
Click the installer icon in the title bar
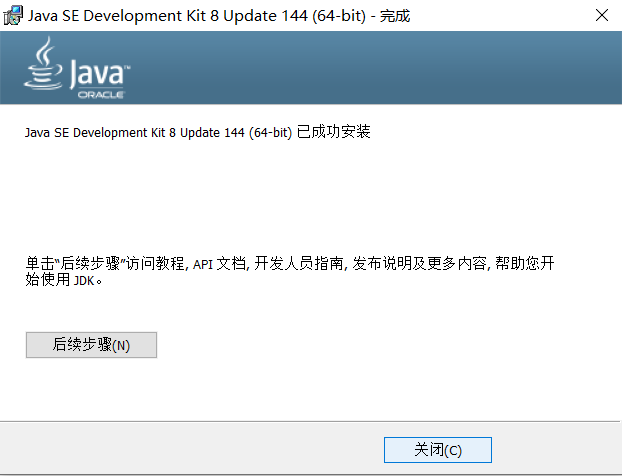point(13,16)
